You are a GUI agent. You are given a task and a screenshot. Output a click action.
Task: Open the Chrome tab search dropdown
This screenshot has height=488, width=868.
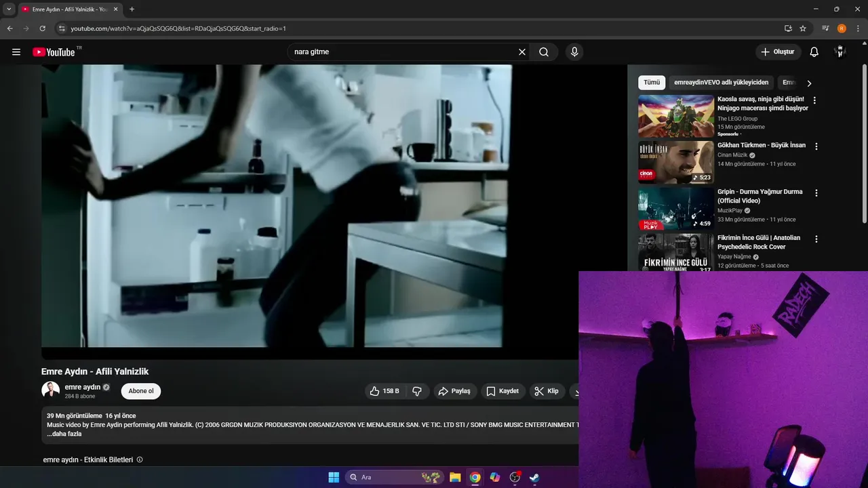[9, 9]
